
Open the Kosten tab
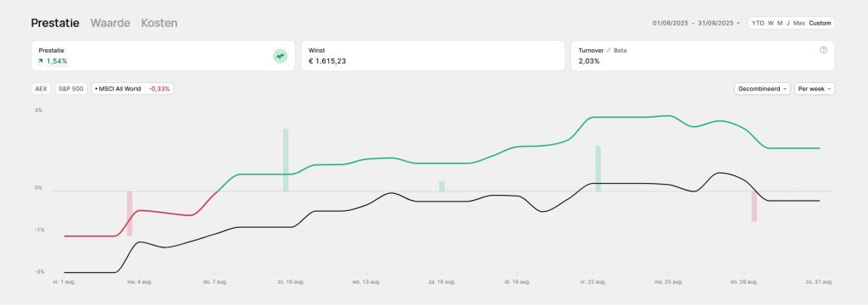[159, 23]
